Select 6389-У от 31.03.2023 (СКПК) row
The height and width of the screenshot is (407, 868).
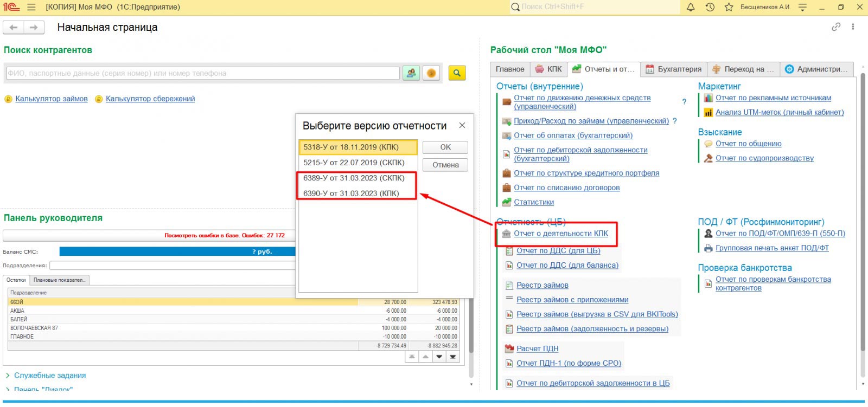[358, 178]
